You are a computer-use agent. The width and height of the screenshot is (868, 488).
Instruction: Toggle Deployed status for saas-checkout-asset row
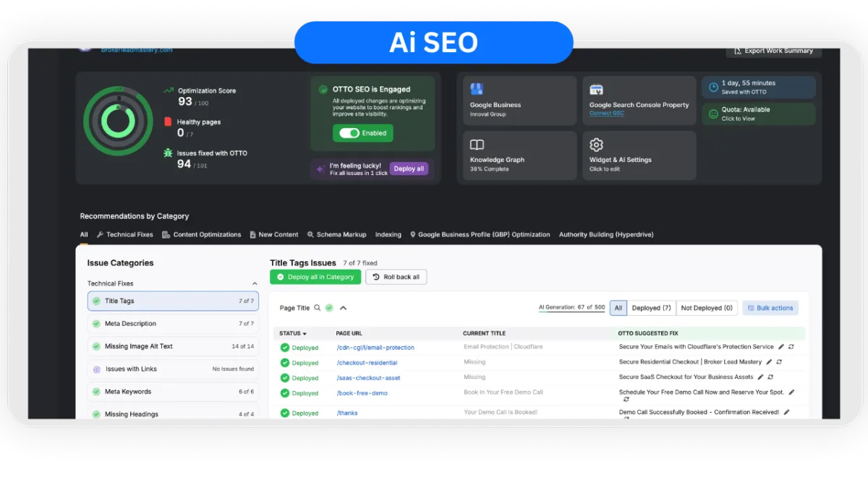point(299,378)
